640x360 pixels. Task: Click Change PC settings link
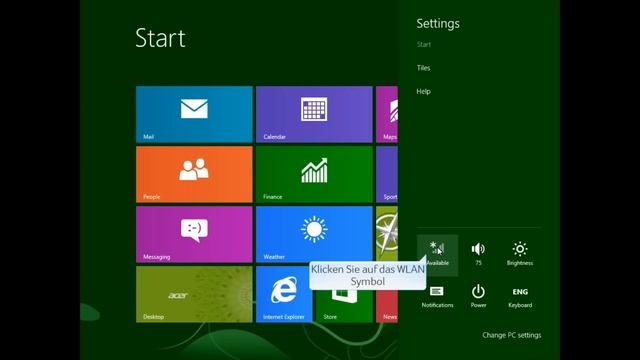511,335
